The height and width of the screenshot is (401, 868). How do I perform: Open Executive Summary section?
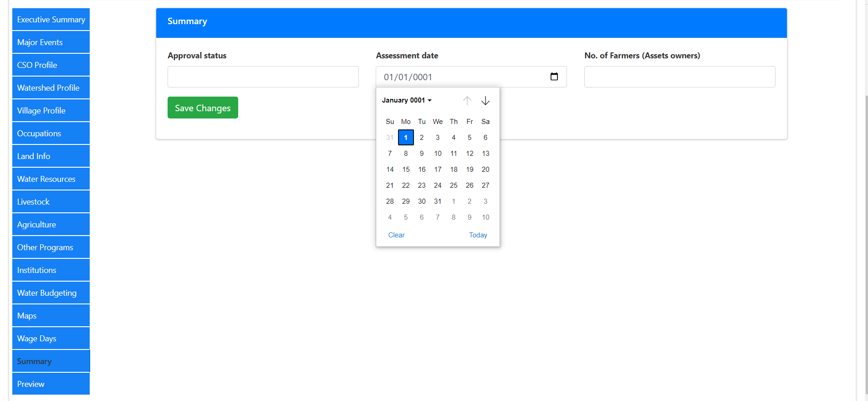51,19
